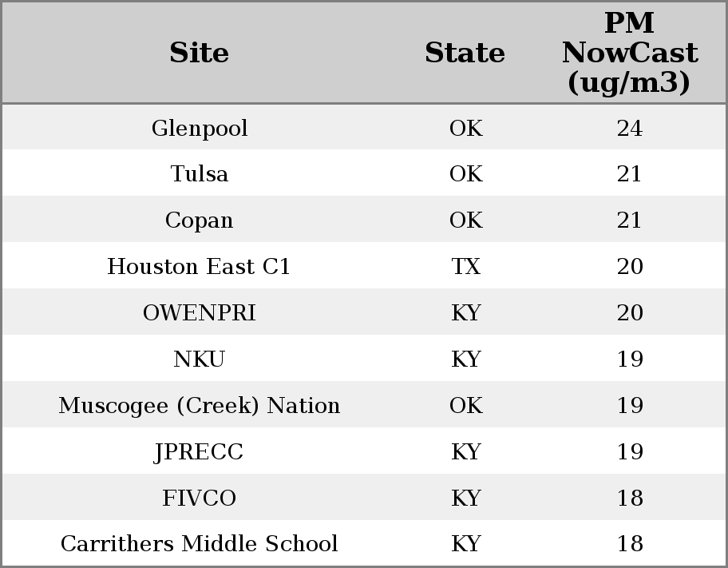Select the Houston East C1 cell
Image resolution: width=728 pixels, height=568 pixels.
click(x=200, y=267)
